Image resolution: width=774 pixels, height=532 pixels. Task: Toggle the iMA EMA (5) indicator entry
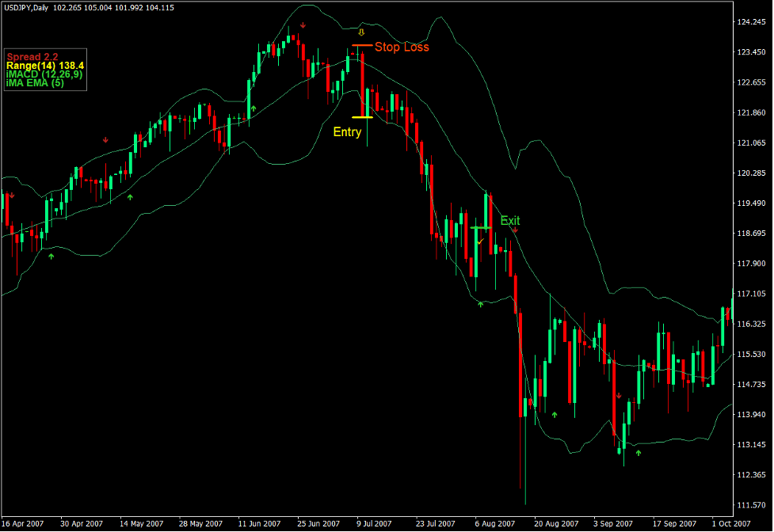[x=35, y=82]
